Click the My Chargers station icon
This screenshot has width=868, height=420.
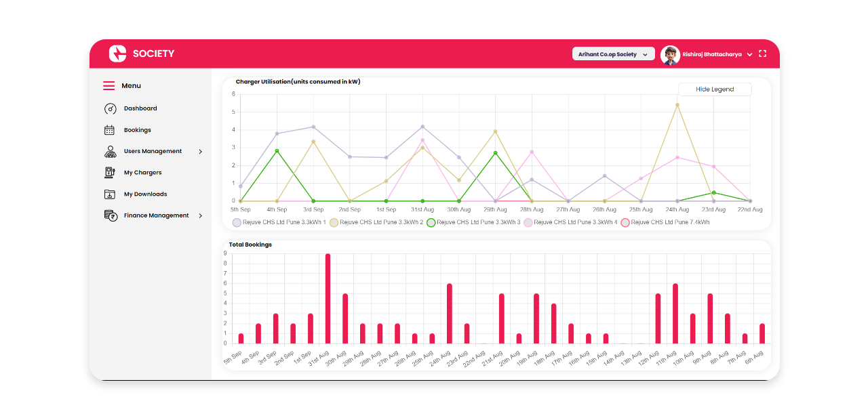click(110, 173)
